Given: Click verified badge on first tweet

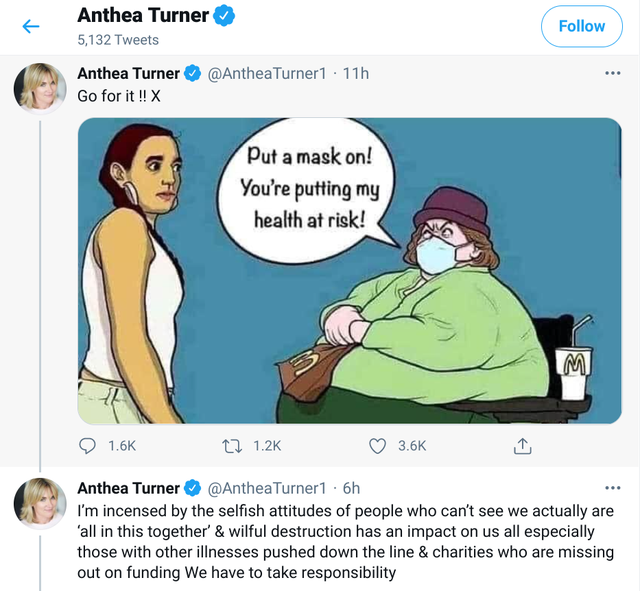Looking at the screenshot, I should click(x=194, y=73).
